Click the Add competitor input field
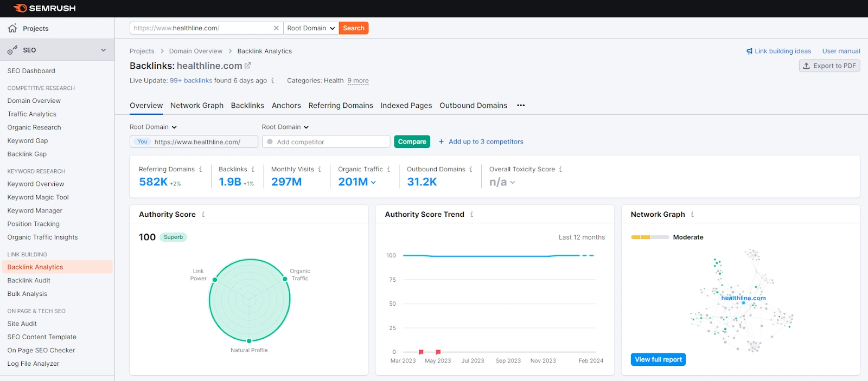This screenshot has height=381, width=868. click(326, 142)
